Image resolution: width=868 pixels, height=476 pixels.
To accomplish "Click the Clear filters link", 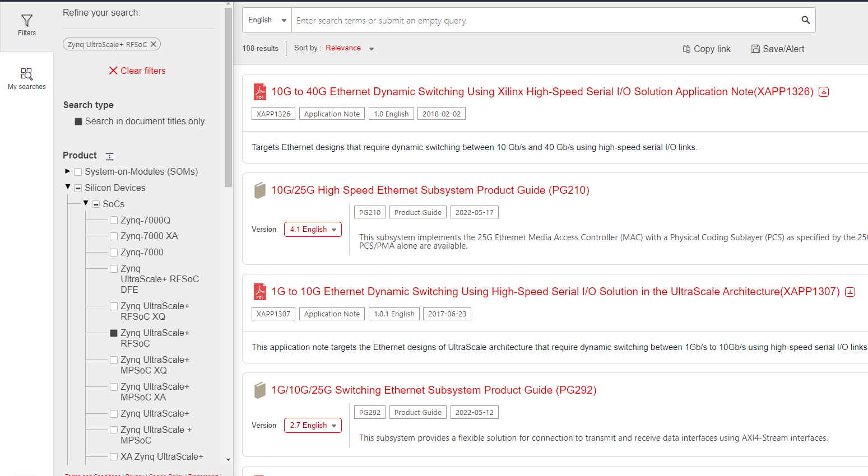I will point(137,71).
